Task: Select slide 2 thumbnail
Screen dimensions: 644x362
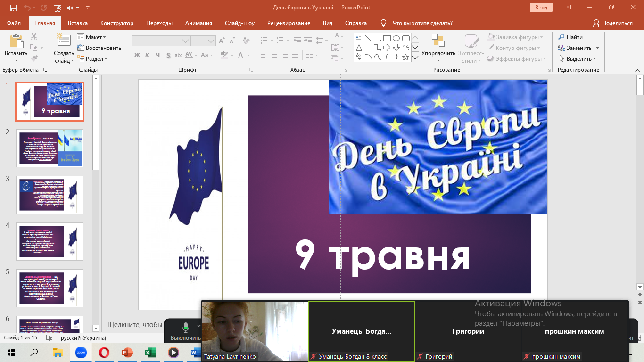Action: click(x=50, y=148)
